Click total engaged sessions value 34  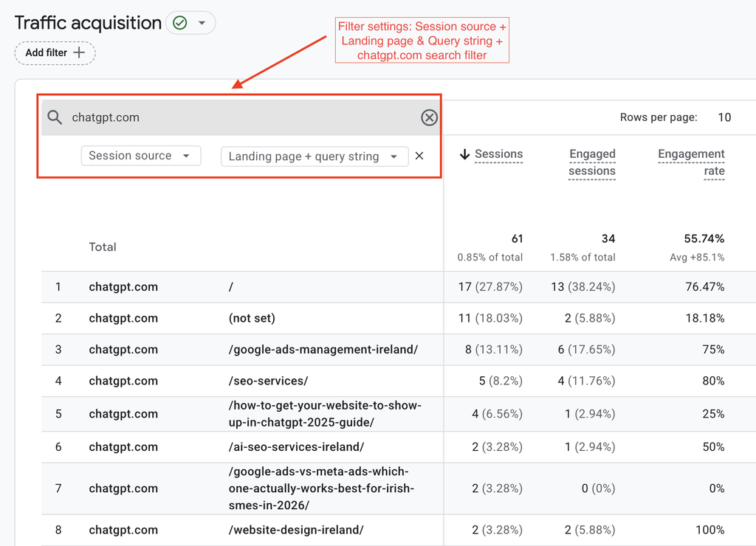click(x=608, y=239)
